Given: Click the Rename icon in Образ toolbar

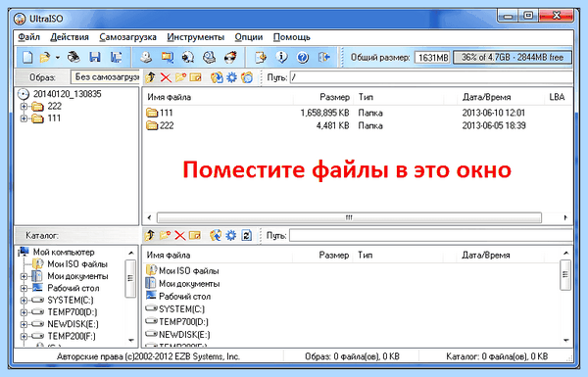Looking at the screenshot, I should coord(195,77).
